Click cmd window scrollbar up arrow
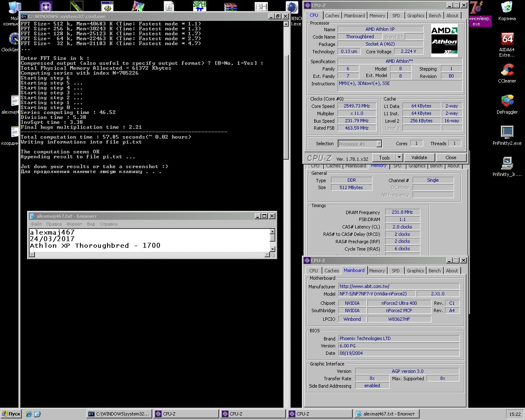525x420 pixels. (x=286, y=24)
